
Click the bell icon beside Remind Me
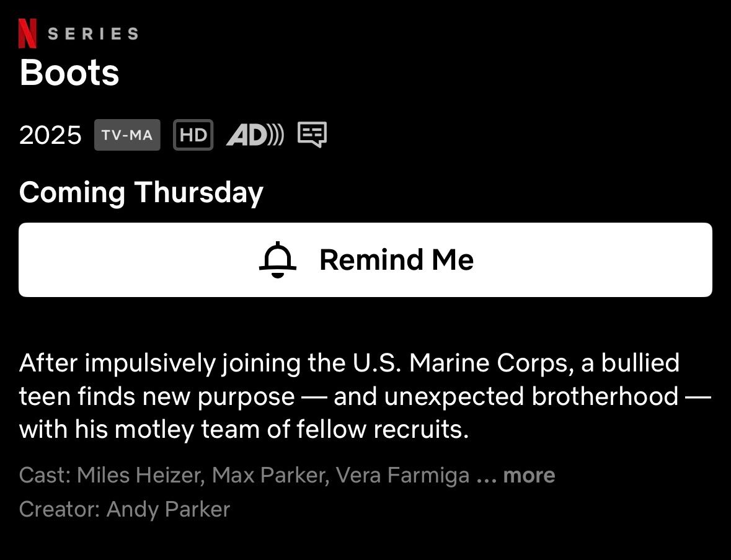[277, 260]
